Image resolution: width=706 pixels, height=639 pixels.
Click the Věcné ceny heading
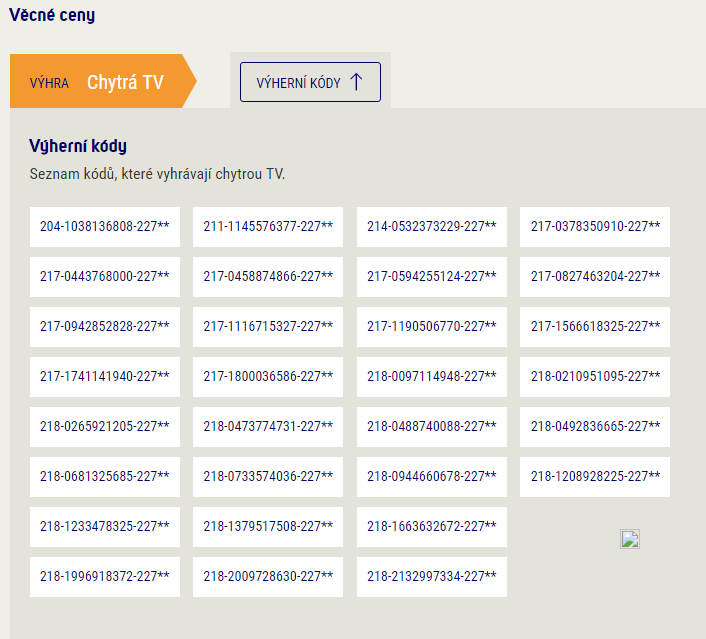(52, 15)
